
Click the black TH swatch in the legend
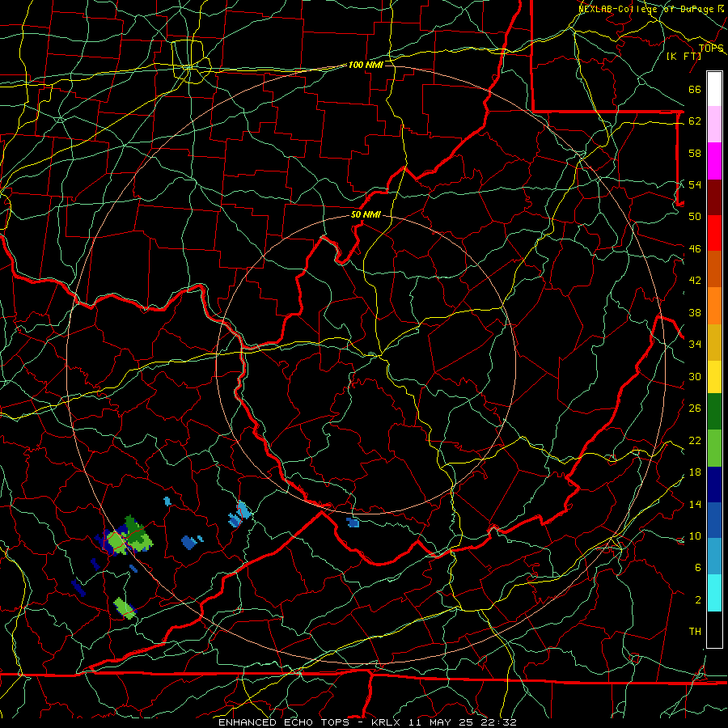pos(714,629)
